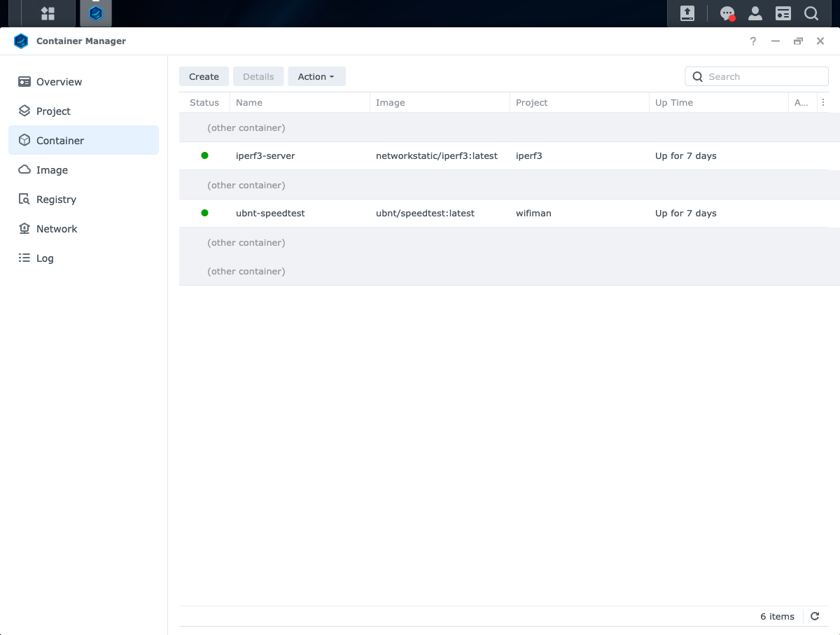Open the Image section
This screenshot has width=840, height=635.
(83, 170)
